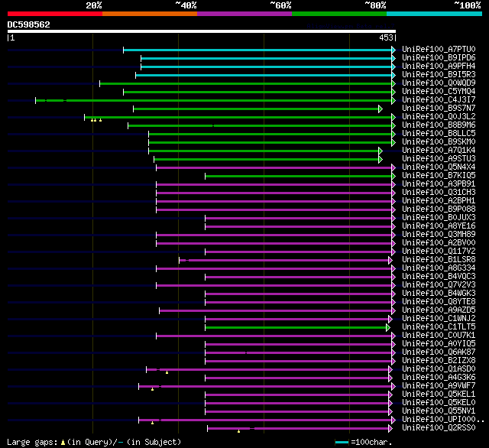This screenshot has width=489, height=448.
Task: Click the UniRef100_B2IZX8 label
Action: tap(439, 361)
